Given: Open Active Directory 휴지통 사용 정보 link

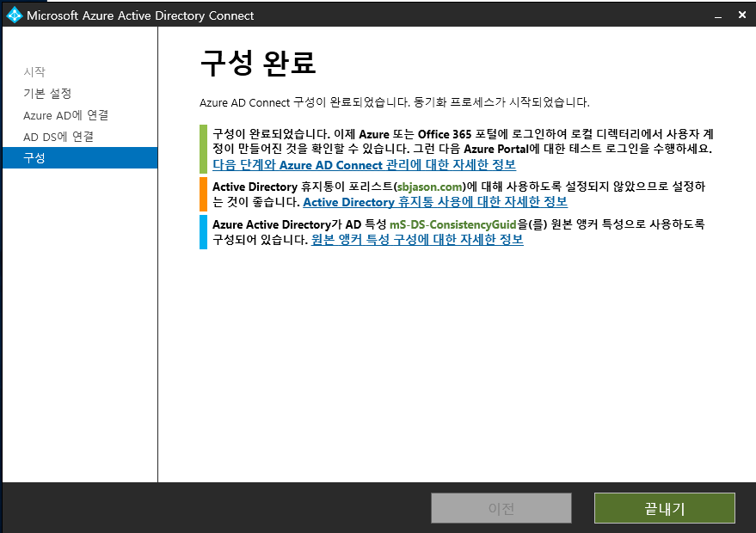Looking at the screenshot, I should point(435,202).
